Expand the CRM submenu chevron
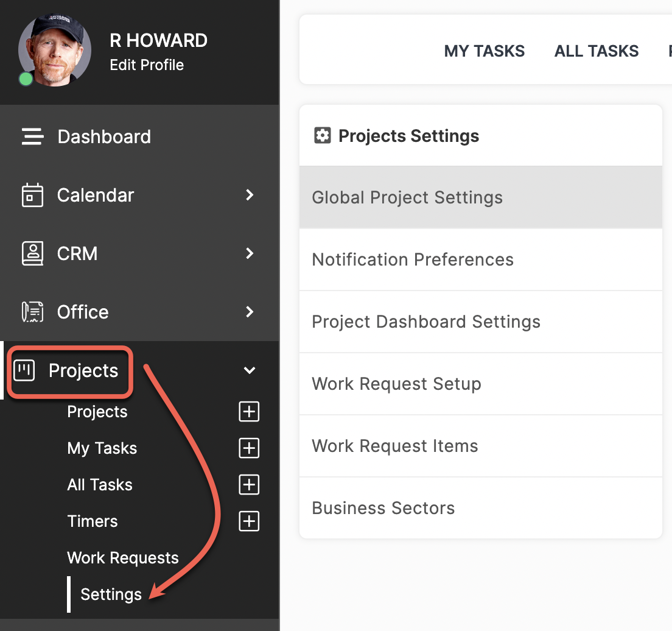 [x=250, y=253]
